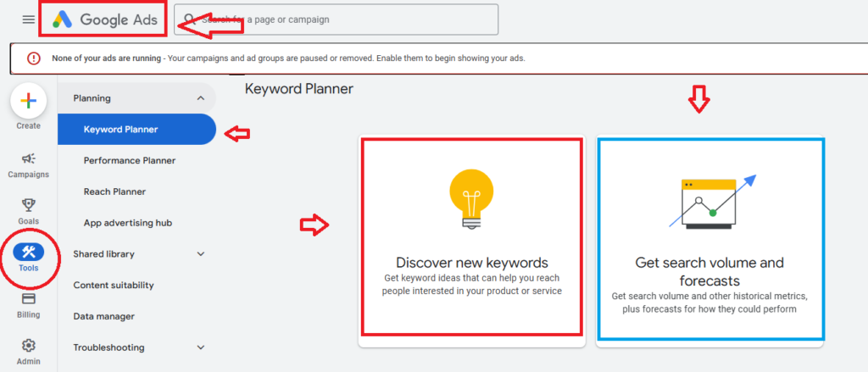Collapse the Planning section chevron
The height and width of the screenshot is (372, 868).
tap(200, 98)
